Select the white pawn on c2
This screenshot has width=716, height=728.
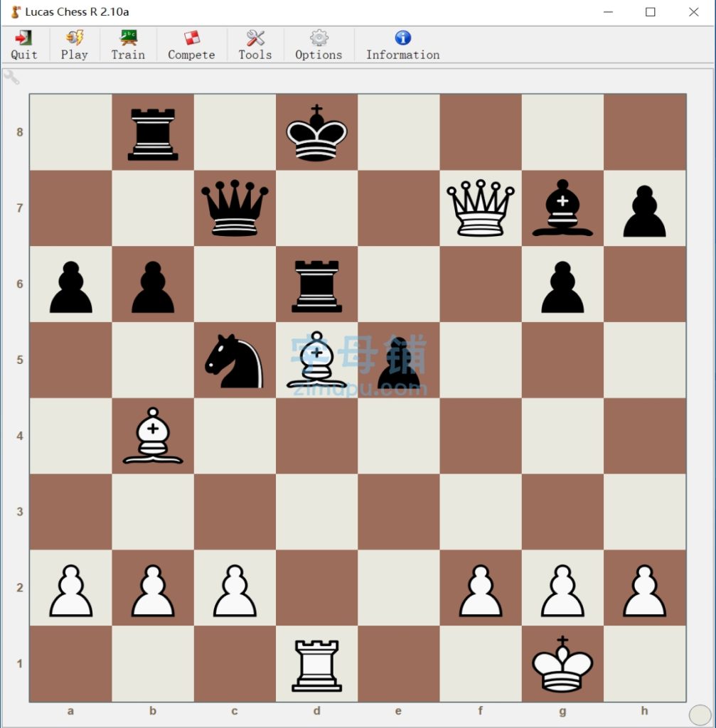tap(235, 590)
